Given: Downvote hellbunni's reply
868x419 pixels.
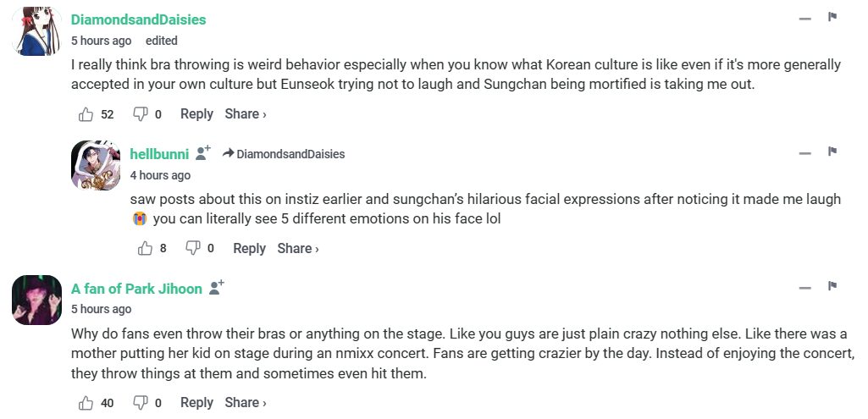Looking at the screenshot, I should click(x=193, y=249).
